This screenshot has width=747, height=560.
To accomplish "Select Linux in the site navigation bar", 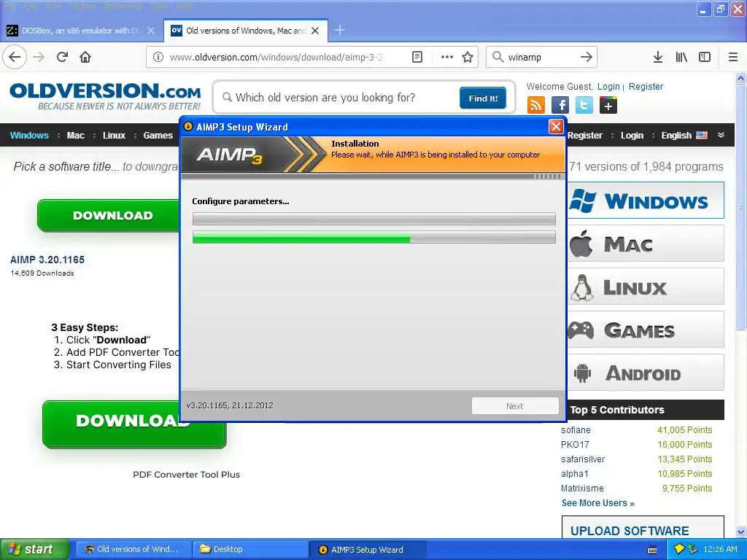I will [x=114, y=135].
